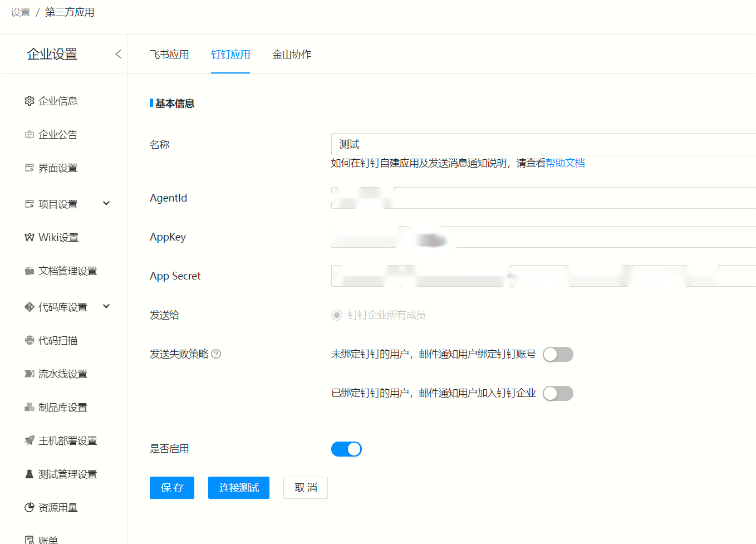Click the 连接测试 button

[238, 487]
